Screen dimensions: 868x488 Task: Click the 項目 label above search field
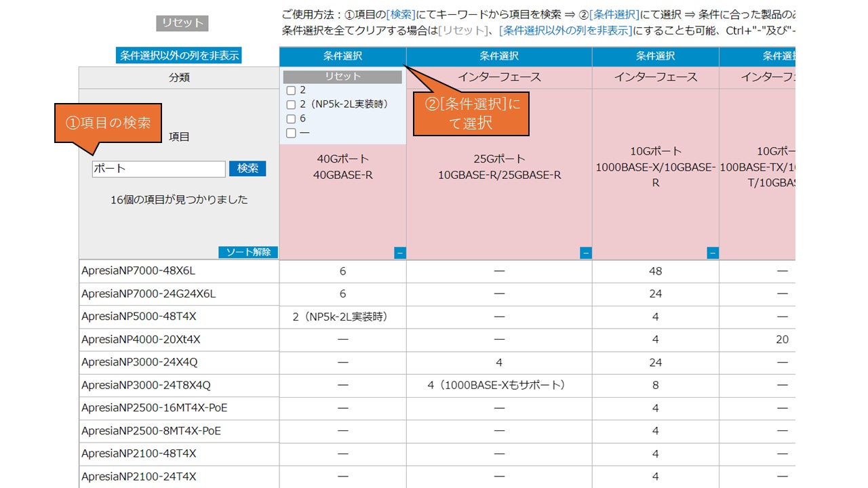[x=179, y=137]
